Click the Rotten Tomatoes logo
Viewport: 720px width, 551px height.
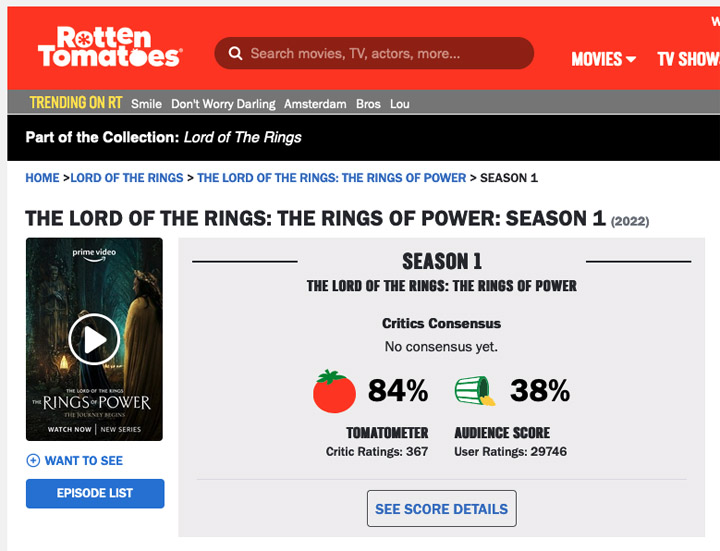click(x=109, y=48)
